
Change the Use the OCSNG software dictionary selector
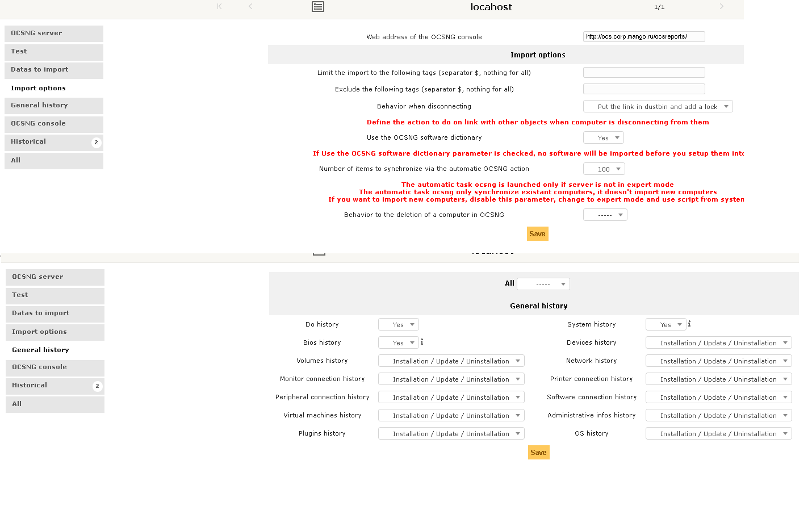click(x=603, y=137)
